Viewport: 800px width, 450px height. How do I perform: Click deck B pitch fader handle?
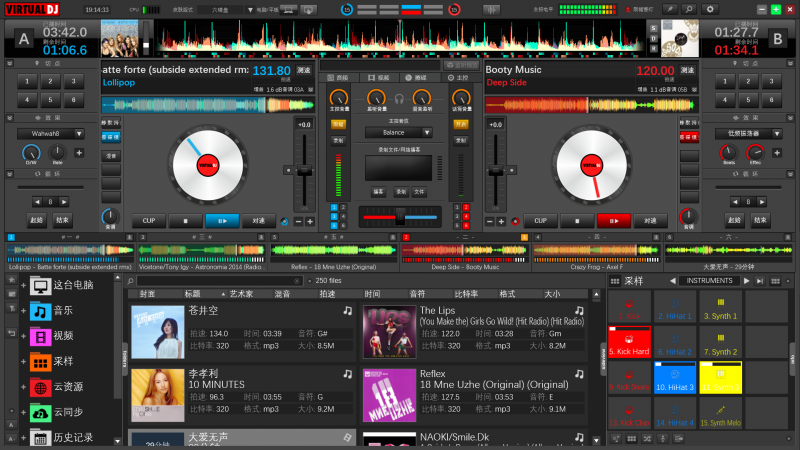click(x=495, y=171)
